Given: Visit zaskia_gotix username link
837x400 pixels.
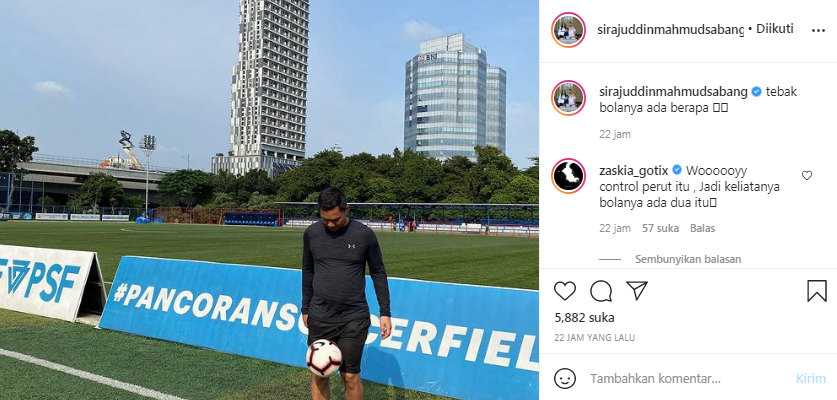Looking at the screenshot, I should [635, 170].
